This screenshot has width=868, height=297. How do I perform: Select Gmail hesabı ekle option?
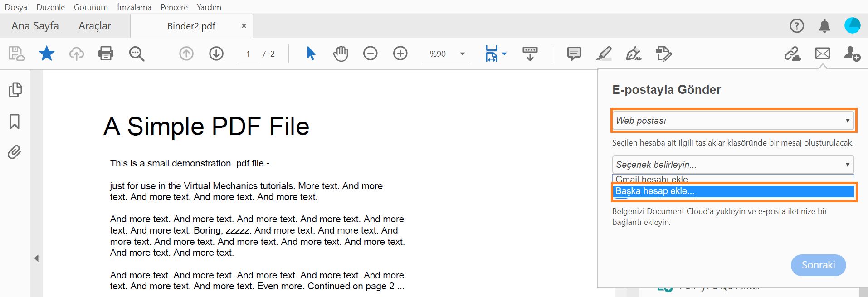[x=733, y=180]
